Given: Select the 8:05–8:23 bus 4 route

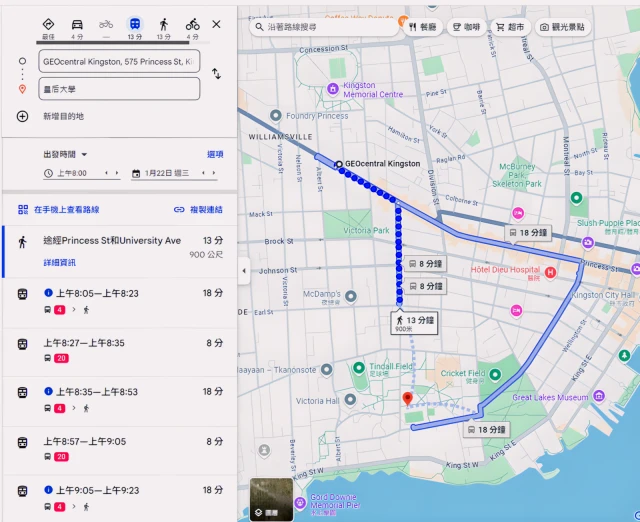Looking at the screenshot, I should tap(120, 302).
